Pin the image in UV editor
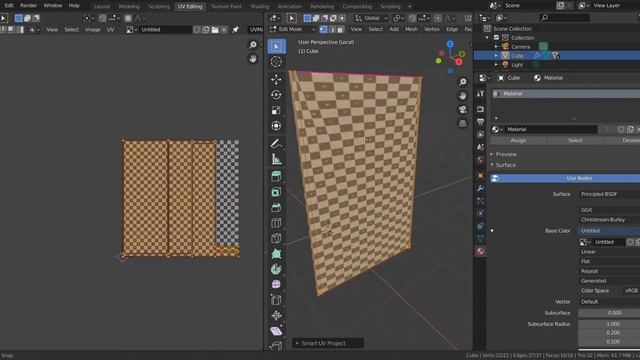Image resolution: width=640 pixels, height=360 pixels. pyautogui.click(x=236, y=30)
